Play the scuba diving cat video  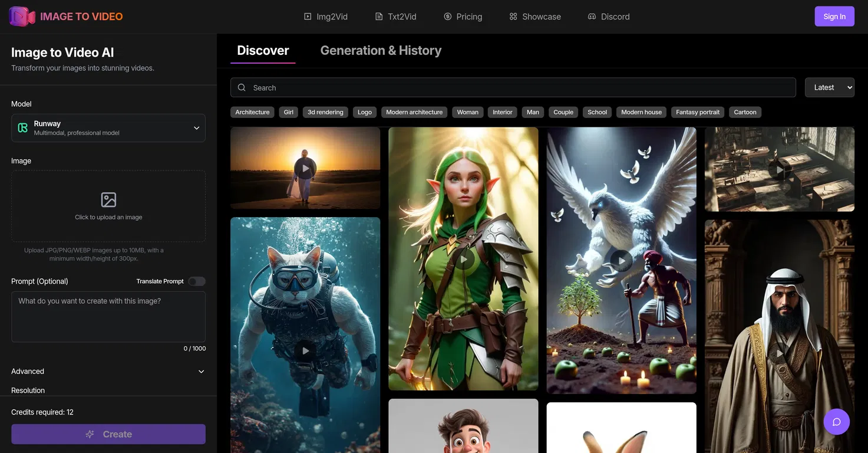click(x=305, y=350)
